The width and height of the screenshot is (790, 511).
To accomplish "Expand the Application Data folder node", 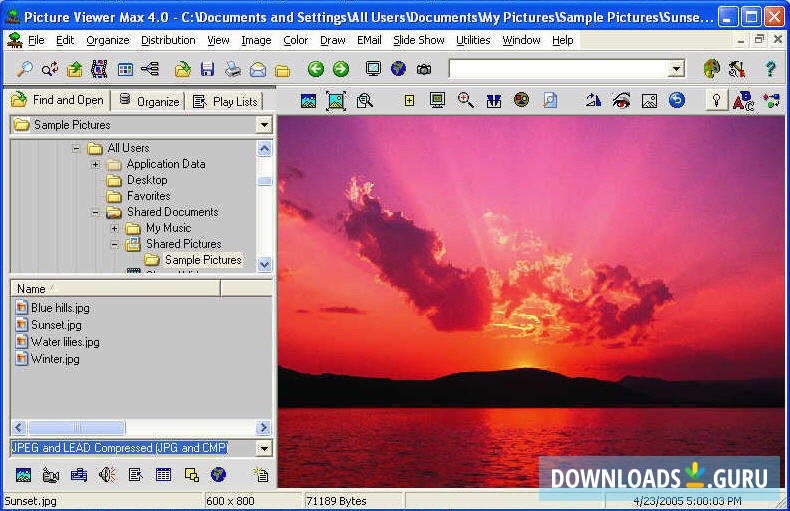I will tap(95, 164).
